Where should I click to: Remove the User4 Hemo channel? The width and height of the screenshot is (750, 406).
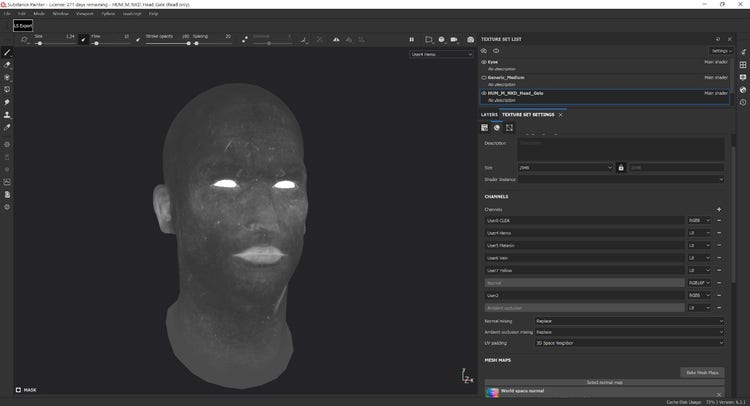tap(719, 232)
